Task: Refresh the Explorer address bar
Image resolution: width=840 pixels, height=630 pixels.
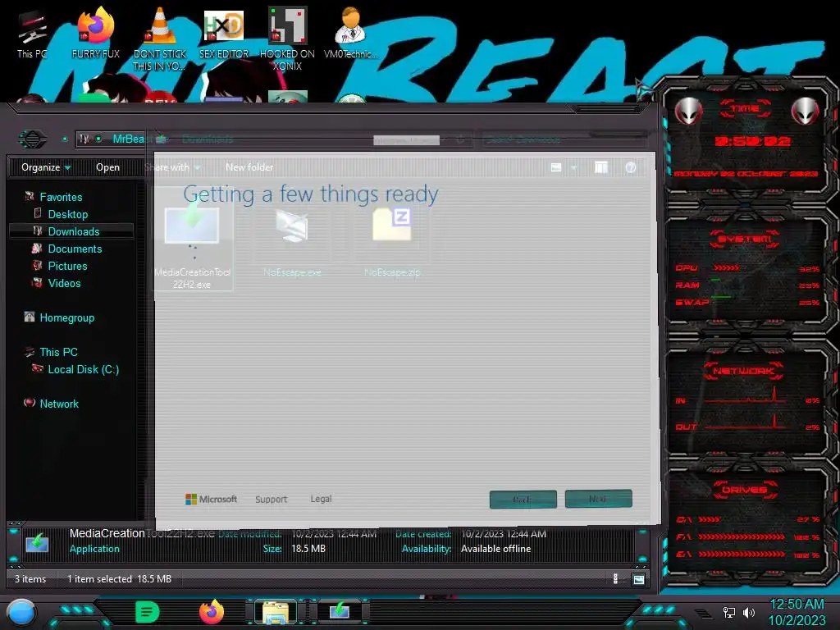Action: 460,139
